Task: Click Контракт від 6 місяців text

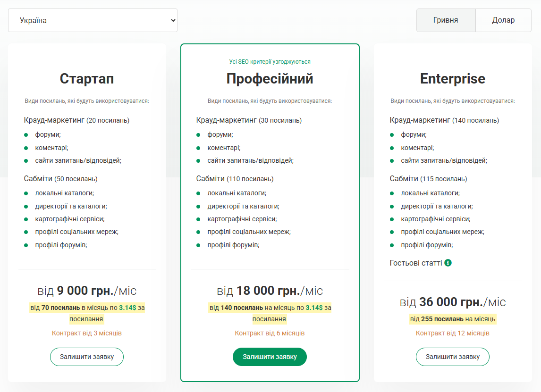Action: click(x=270, y=333)
